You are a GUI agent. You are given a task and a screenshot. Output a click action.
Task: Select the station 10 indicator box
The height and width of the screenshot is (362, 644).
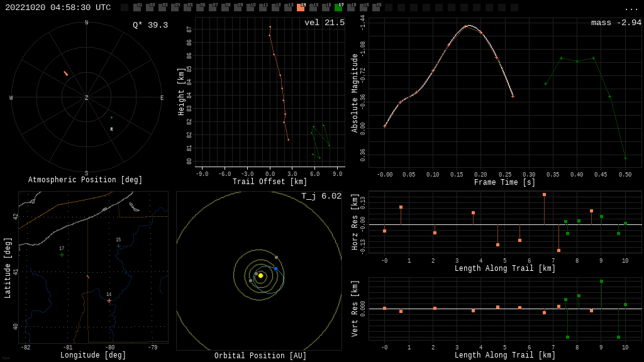(x=250, y=8)
